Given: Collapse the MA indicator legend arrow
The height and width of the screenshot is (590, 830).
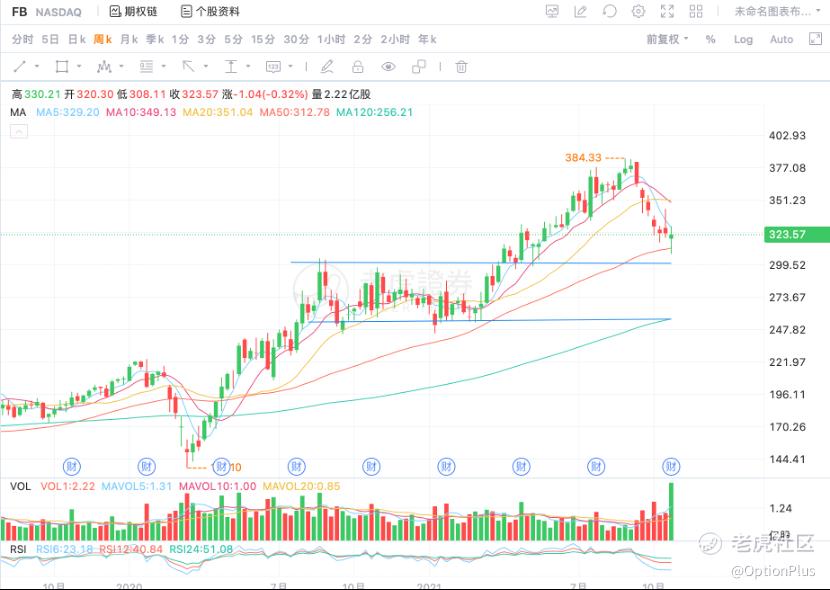Looking at the screenshot, I should click(19, 132).
